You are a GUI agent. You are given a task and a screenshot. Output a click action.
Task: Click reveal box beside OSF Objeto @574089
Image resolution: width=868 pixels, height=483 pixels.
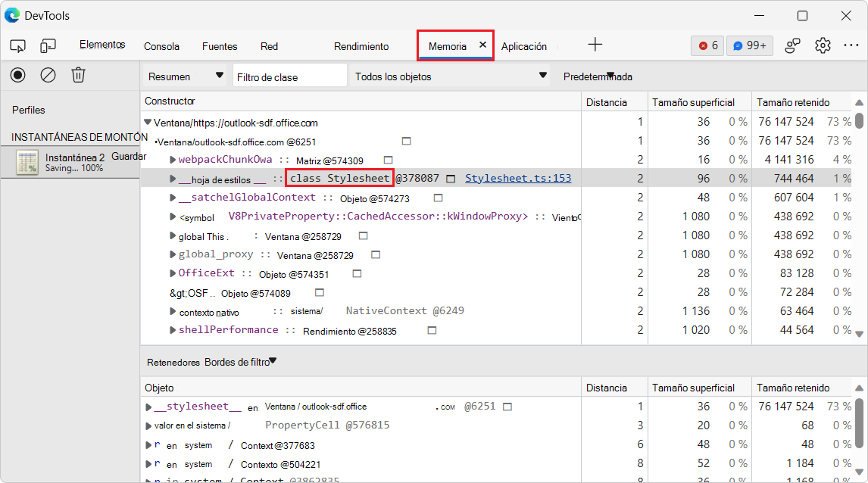[320, 292]
